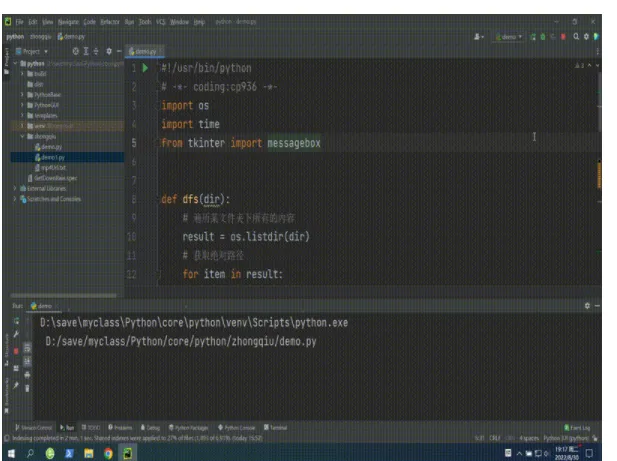This screenshot has width=617, height=461.
Task: Open Project panel options gear
Action: coord(109,51)
